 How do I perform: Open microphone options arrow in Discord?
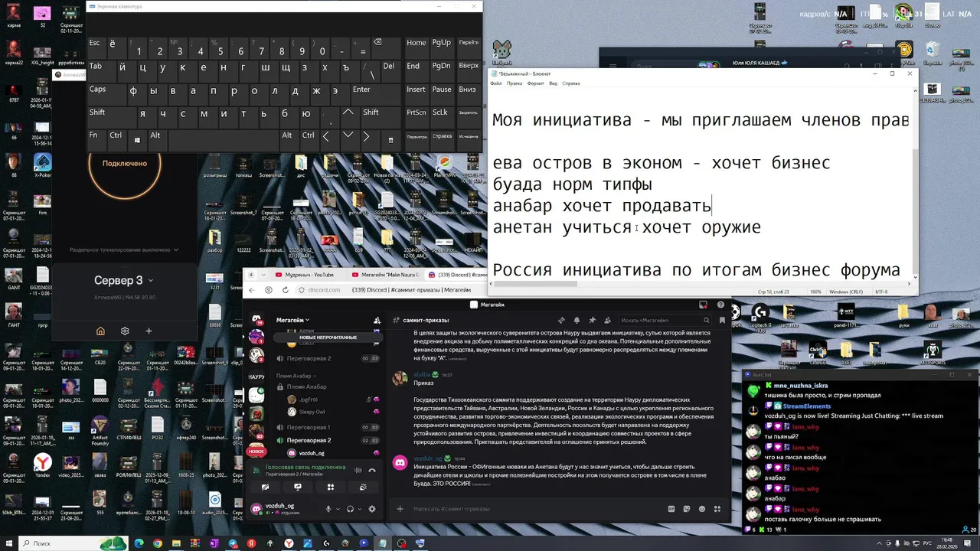pyautogui.click(x=338, y=509)
